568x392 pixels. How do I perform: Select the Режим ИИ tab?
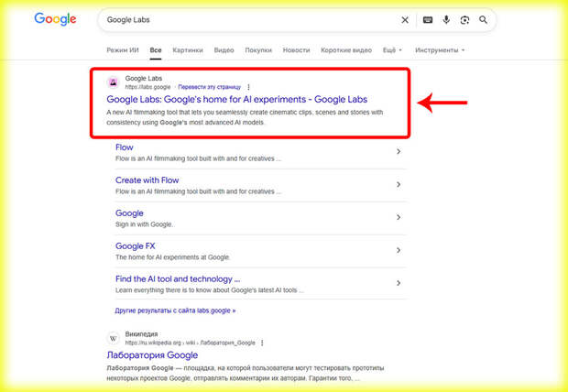pos(122,49)
